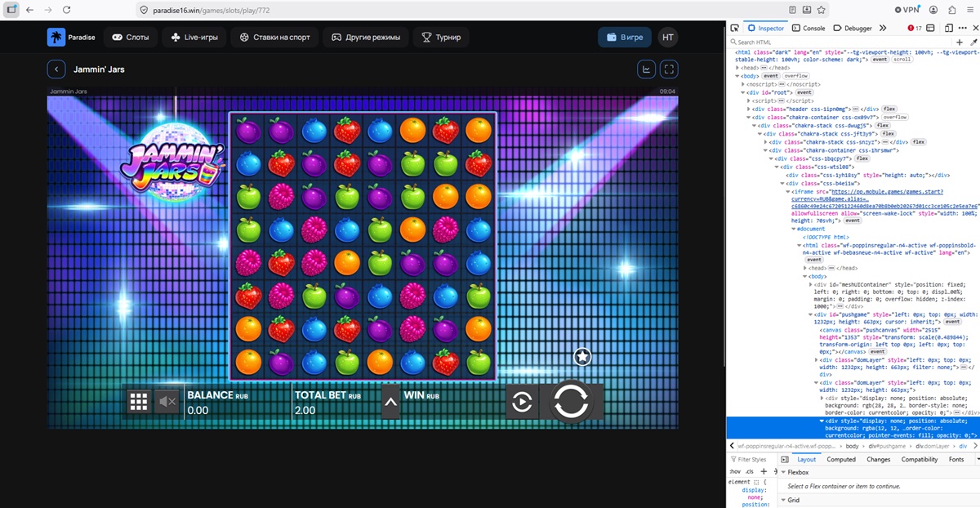Collapse the Flexbox section

[783, 472]
